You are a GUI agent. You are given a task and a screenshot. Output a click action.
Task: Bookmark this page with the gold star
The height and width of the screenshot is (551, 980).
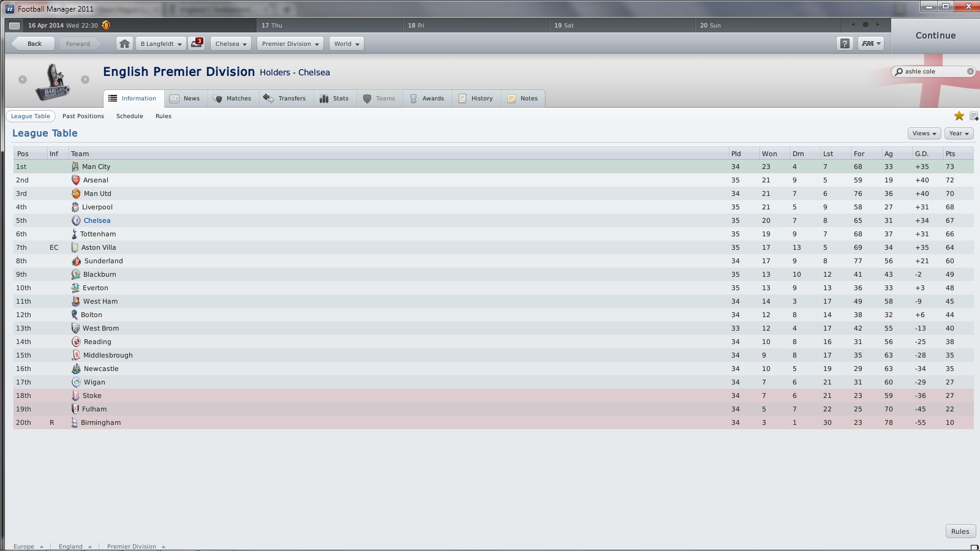[959, 116]
